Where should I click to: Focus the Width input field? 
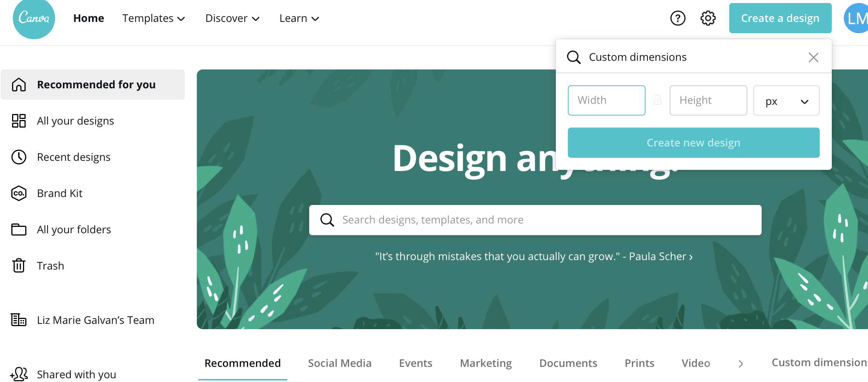point(606,100)
